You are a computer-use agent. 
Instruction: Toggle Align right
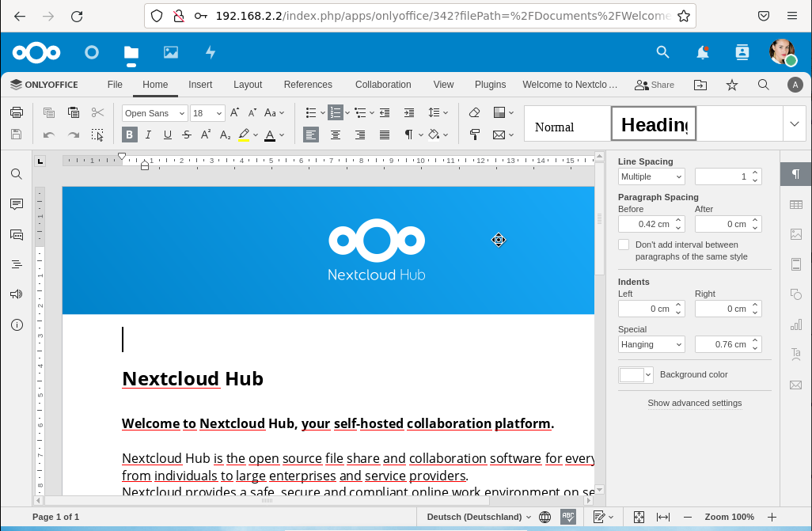tap(360, 135)
